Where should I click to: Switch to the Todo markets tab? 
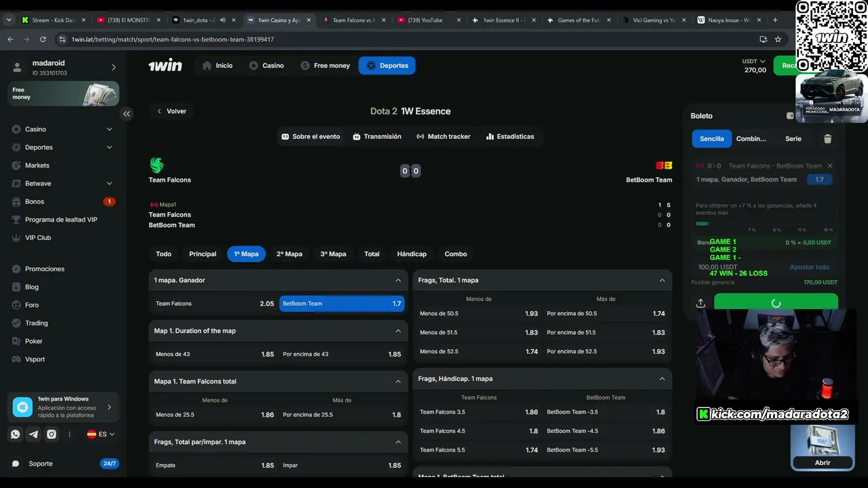(163, 254)
